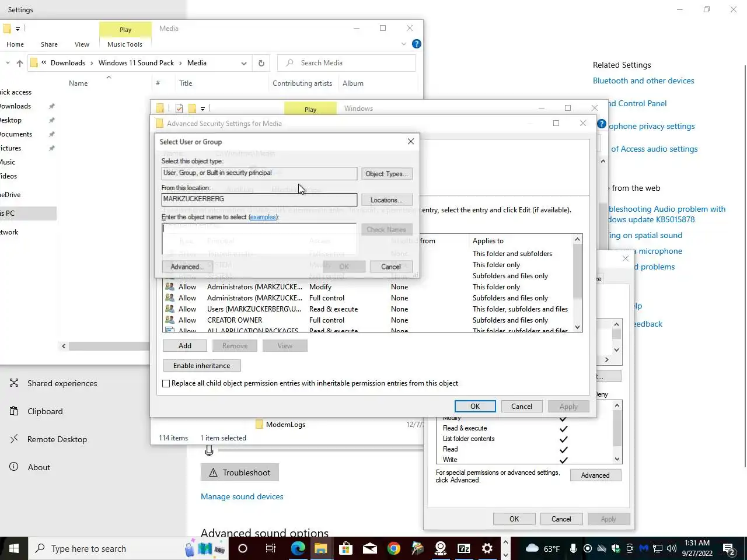Screen dimensions: 747x560
Task: Click the permission entries list vertical scrollbar
Action: 578,283
